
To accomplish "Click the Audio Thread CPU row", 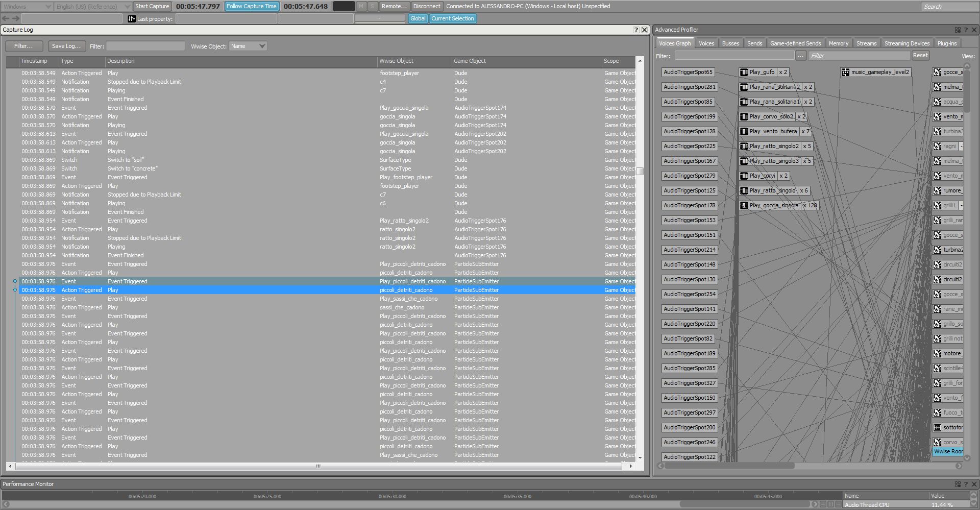I will [x=906, y=505].
